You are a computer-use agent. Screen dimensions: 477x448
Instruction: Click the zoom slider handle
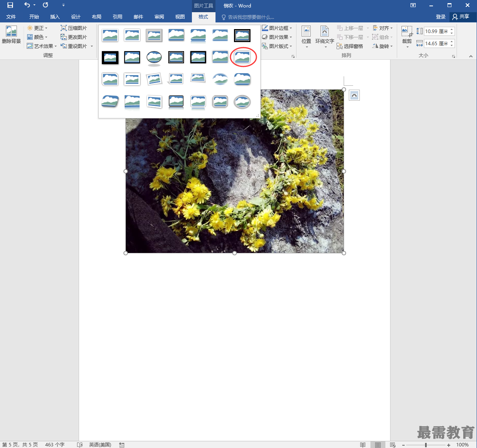pyautogui.click(x=426, y=445)
